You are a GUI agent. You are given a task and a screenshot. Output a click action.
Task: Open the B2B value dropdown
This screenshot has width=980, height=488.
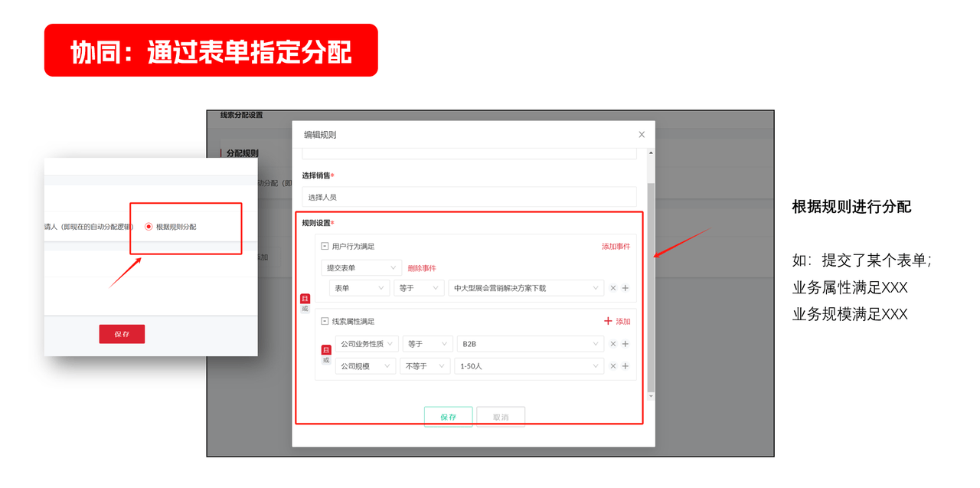coord(529,343)
